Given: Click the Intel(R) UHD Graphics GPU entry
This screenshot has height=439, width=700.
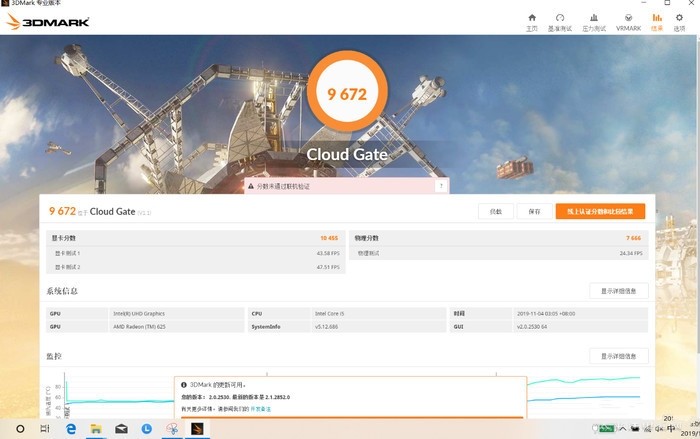Looking at the screenshot, I should (139, 314).
